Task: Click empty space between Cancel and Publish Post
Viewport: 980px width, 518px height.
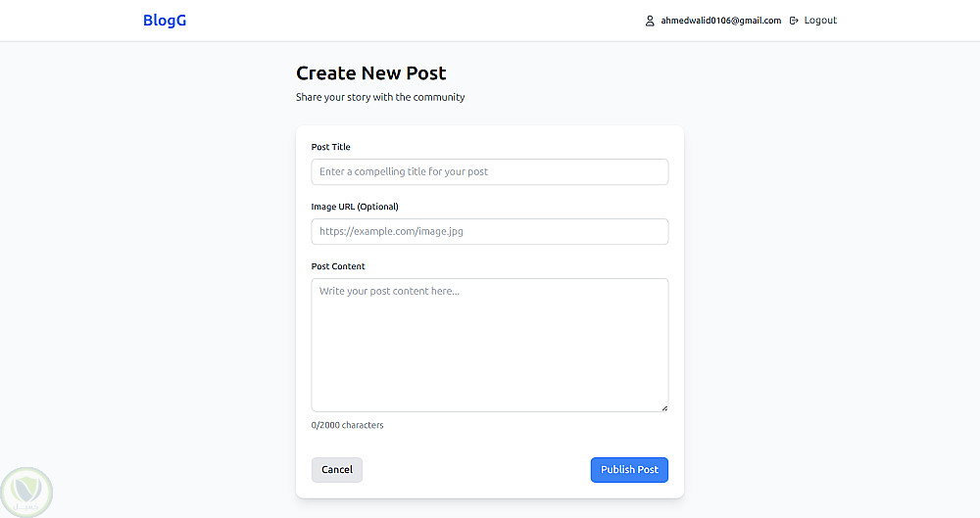Action: pyautogui.click(x=476, y=470)
